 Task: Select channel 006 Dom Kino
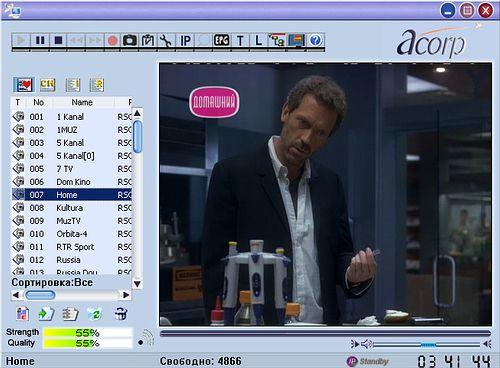[x=72, y=182]
